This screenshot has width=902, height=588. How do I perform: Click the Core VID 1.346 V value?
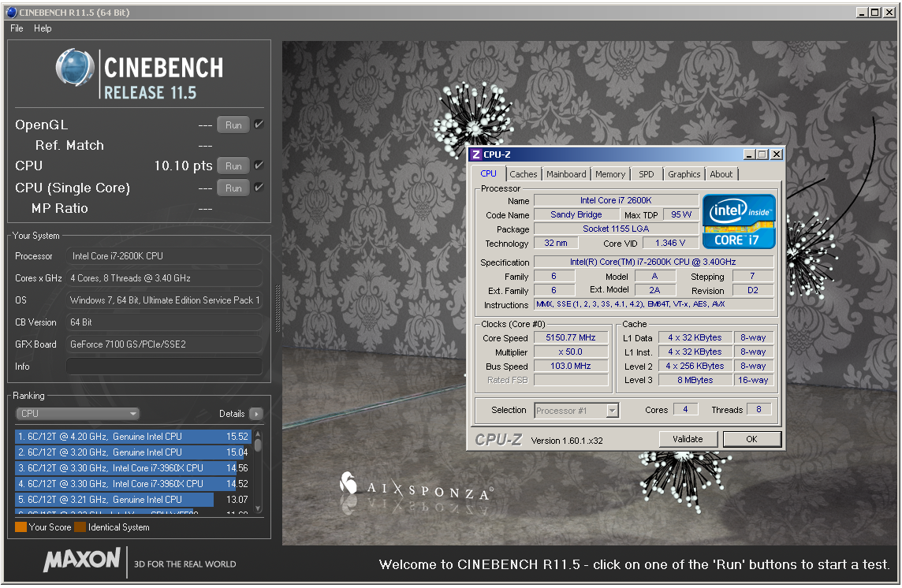pyautogui.click(x=670, y=243)
